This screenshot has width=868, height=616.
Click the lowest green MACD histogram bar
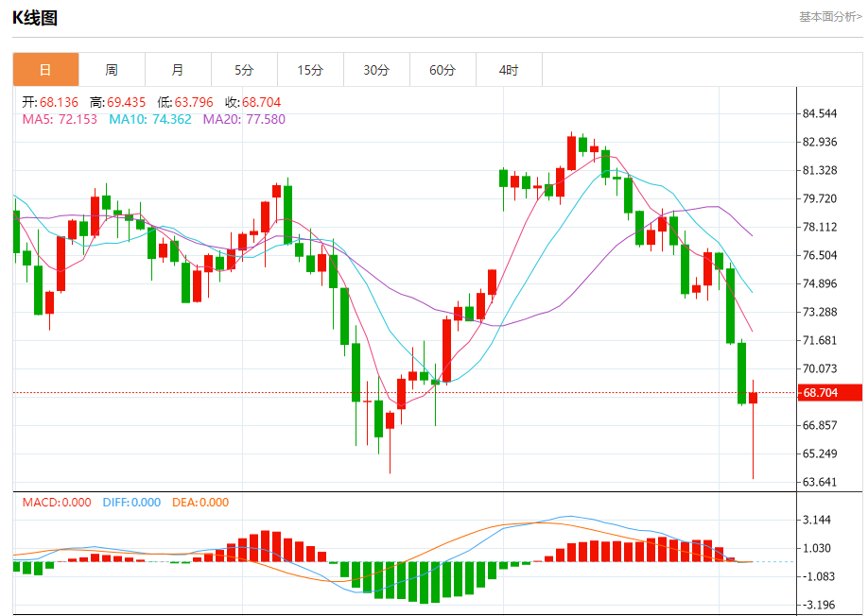[424, 583]
